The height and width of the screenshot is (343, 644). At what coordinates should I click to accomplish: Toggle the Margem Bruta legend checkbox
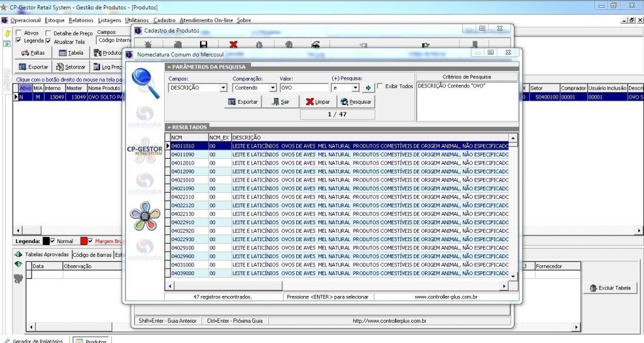[x=90, y=241]
